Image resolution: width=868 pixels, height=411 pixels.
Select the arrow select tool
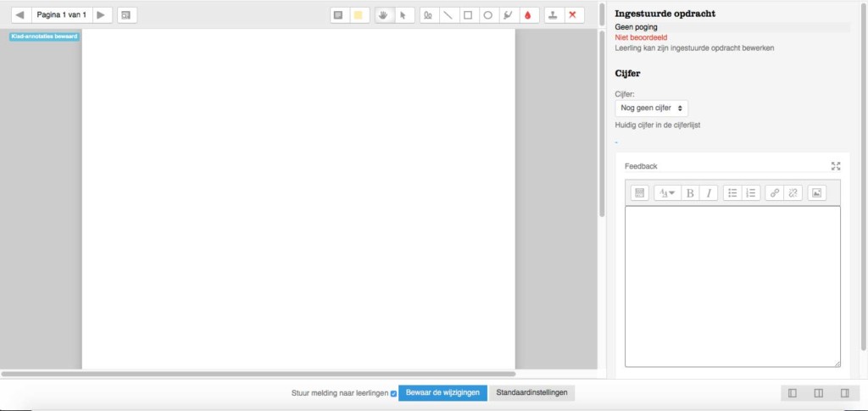[403, 15]
